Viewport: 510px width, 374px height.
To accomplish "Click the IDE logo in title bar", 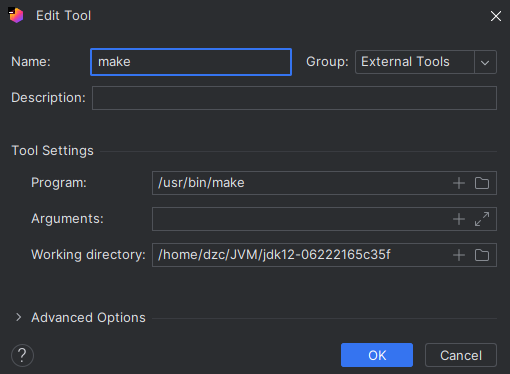I will tap(16, 15).
